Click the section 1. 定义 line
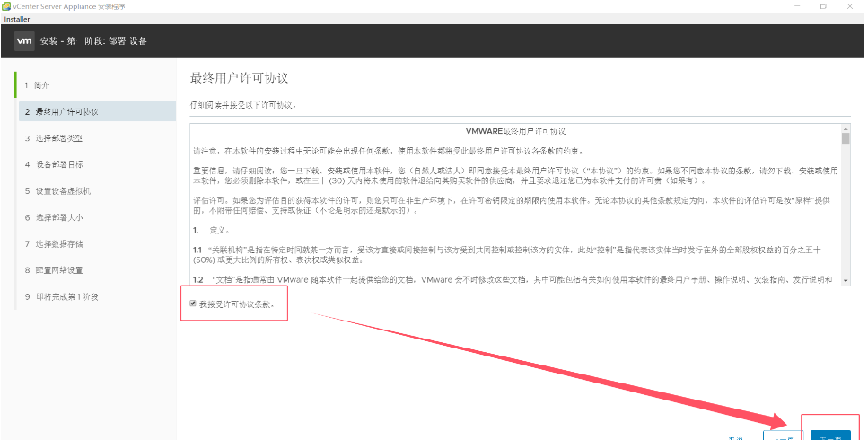The height and width of the screenshot is (440, 868). tap(211, 230)
